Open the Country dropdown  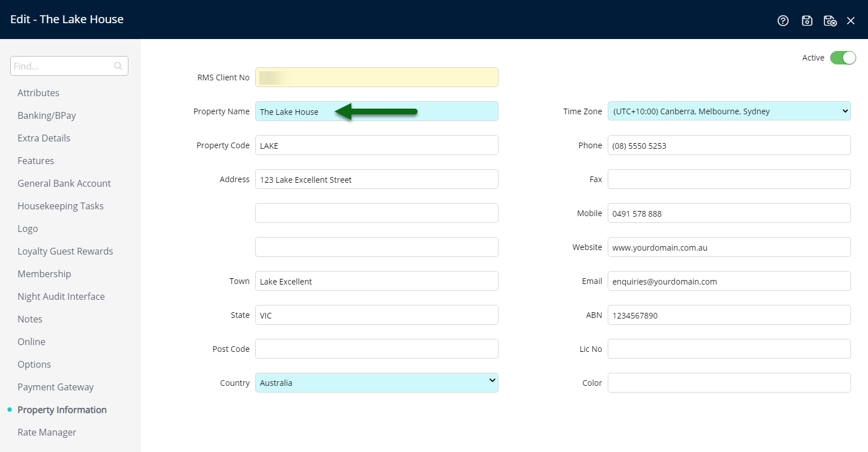(x=377, y=382)
